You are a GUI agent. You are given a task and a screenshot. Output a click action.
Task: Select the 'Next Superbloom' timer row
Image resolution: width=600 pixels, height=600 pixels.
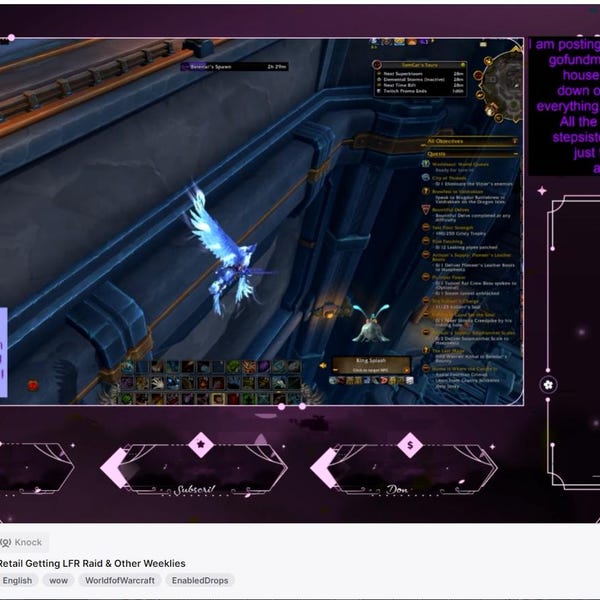pos(420,74)
